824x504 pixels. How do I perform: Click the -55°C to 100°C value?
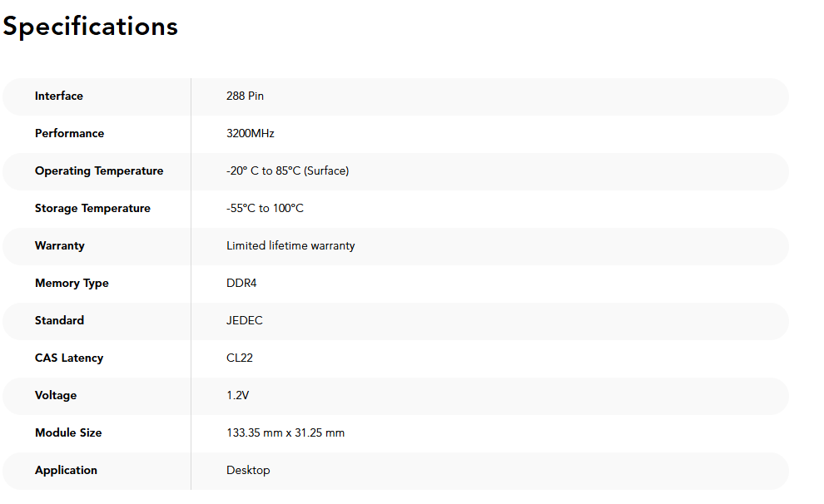pos(265,209)
